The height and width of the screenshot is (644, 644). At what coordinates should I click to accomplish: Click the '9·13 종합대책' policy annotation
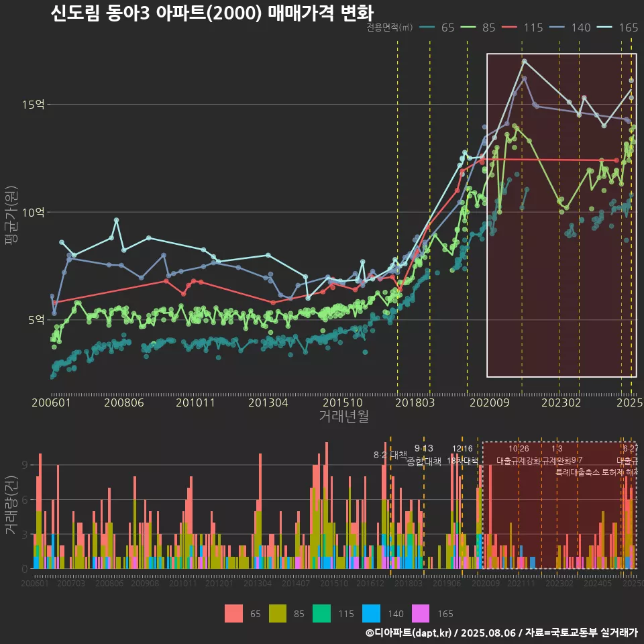click(424, 455)
